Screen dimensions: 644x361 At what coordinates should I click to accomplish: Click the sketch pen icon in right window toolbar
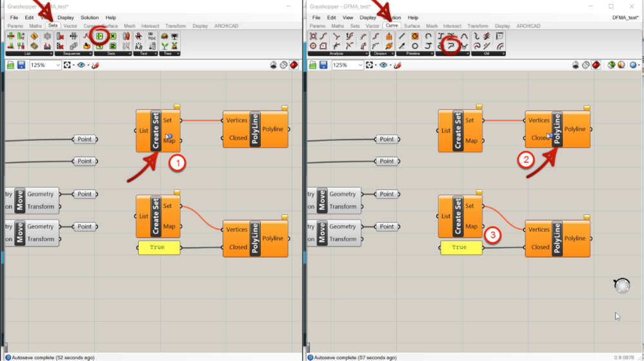(397, 65)
